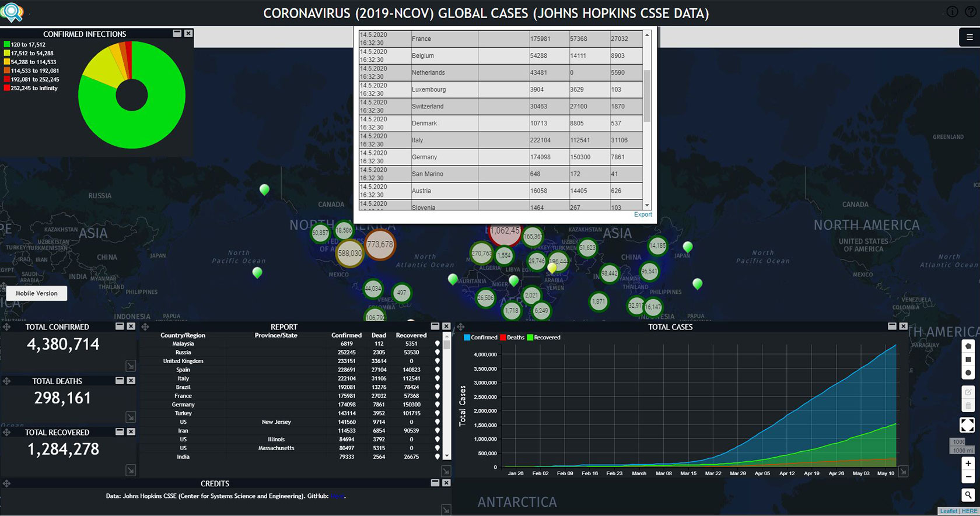Select the draw polygon tool
Viewport: 980px width, 516px height.
click(x=968, y=346)
